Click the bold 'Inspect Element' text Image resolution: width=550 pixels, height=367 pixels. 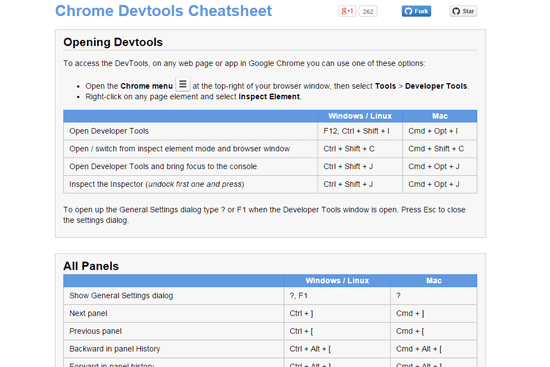269,96
